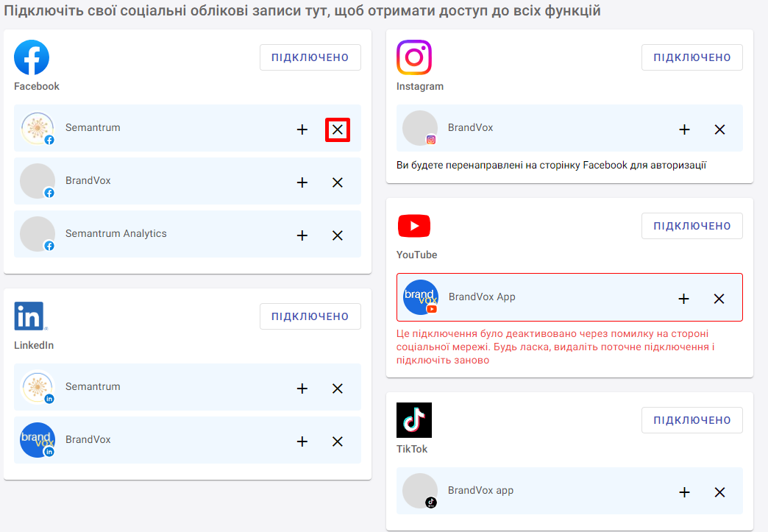This screenshot has width=768, height=532.
Task: Click the Instagram logo icon
Action: click(414, 57)
